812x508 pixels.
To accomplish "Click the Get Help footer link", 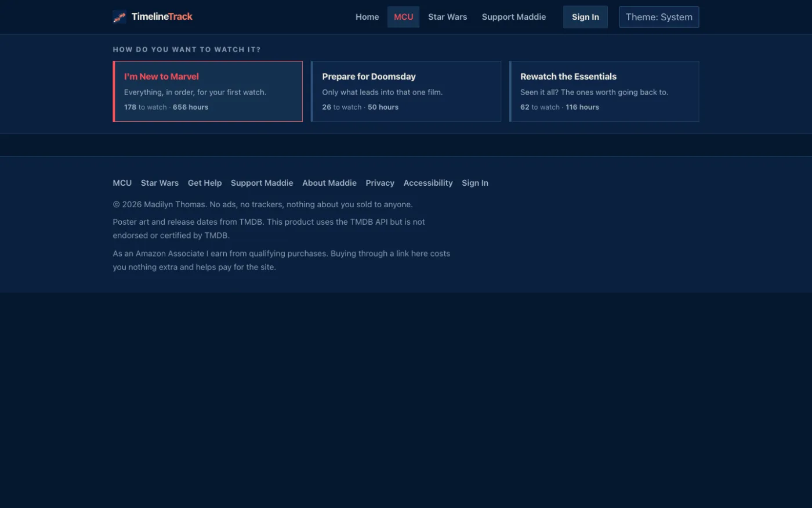I will tap(205, 183).
